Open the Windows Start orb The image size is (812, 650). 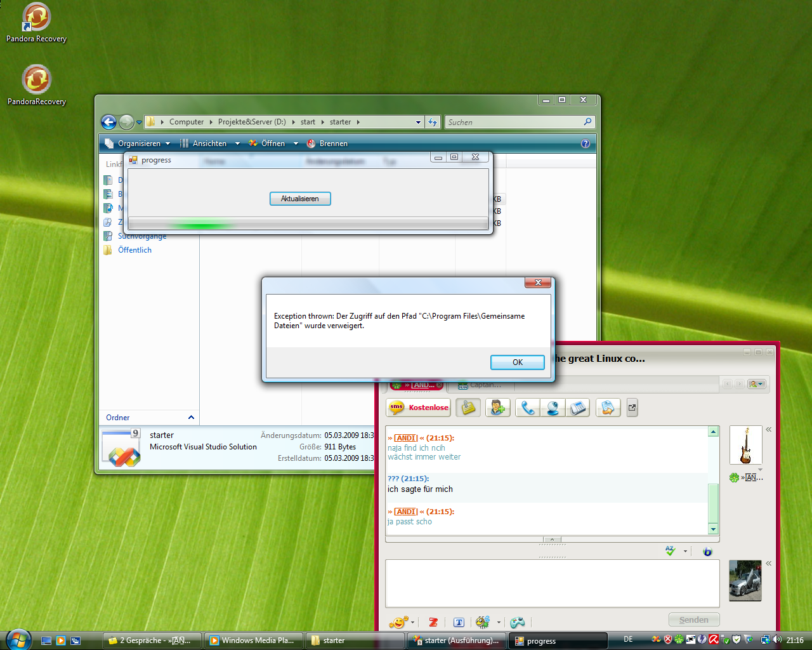(18, 640)
